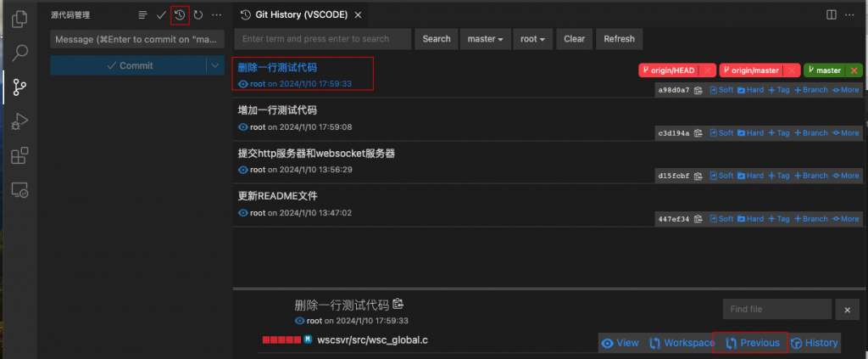The height and width of the screenshot is (359, 868).
Task: Remove the origin/HEAD ref tag
Action: pos(707,70)
